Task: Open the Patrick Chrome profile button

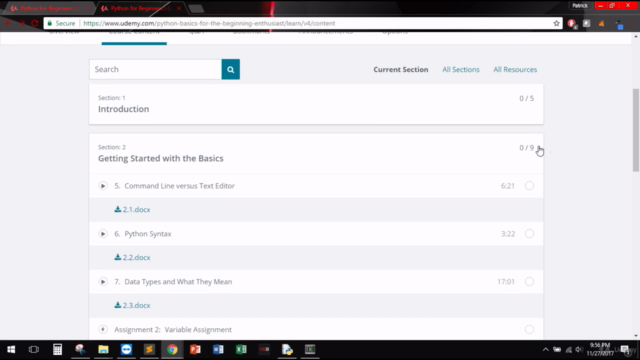Action: point(580,5)
